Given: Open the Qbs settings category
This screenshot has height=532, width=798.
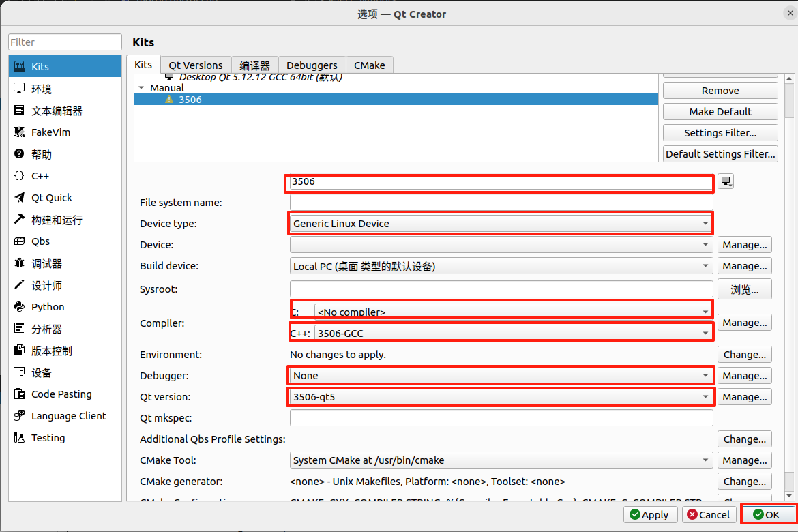Looking at the screenshot, I should (40, 241).
